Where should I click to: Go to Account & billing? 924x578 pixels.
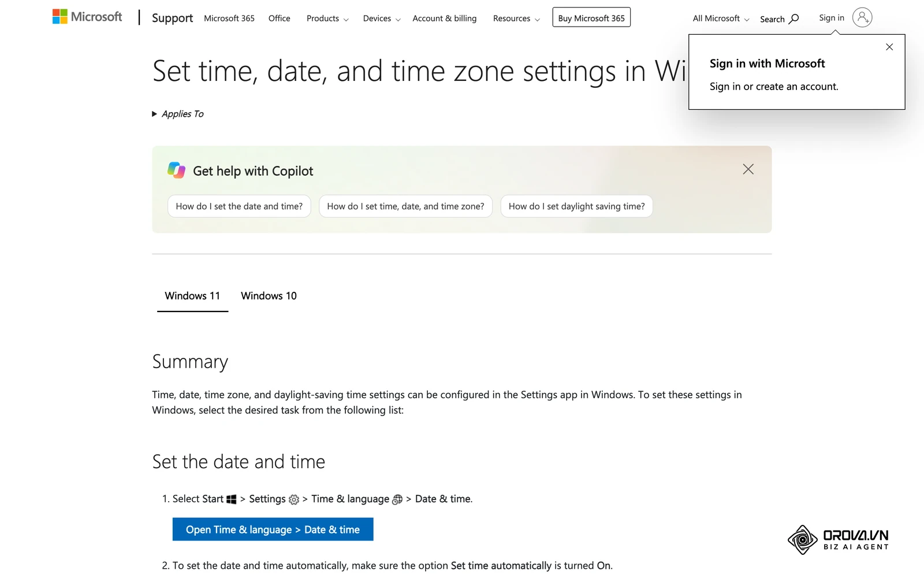[x=445, y=18]
